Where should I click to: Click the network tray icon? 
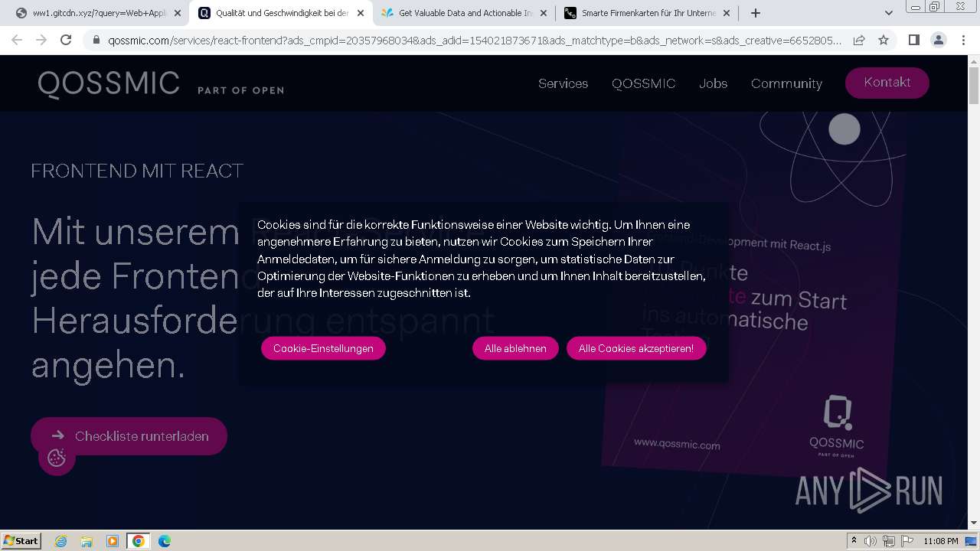click(889, 541)
